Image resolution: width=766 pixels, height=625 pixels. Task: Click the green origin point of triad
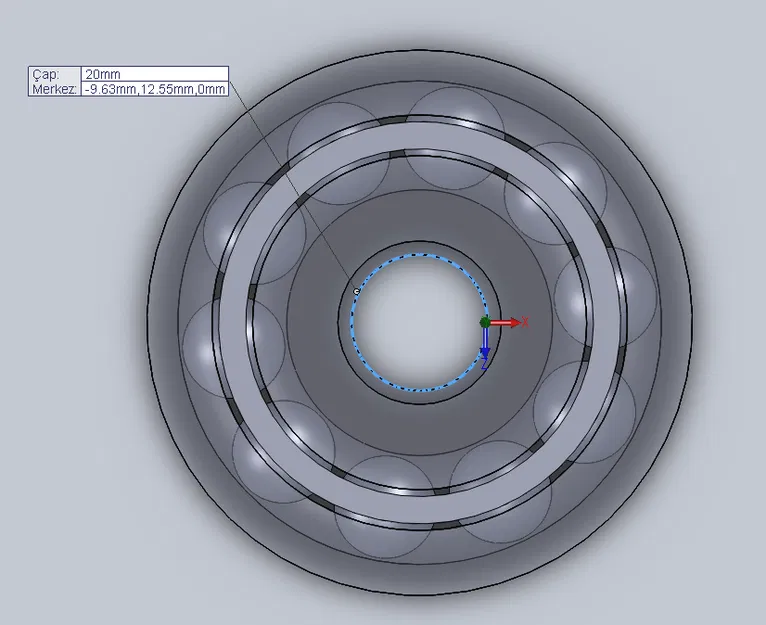pyautogui.click(x=485, y=322)
